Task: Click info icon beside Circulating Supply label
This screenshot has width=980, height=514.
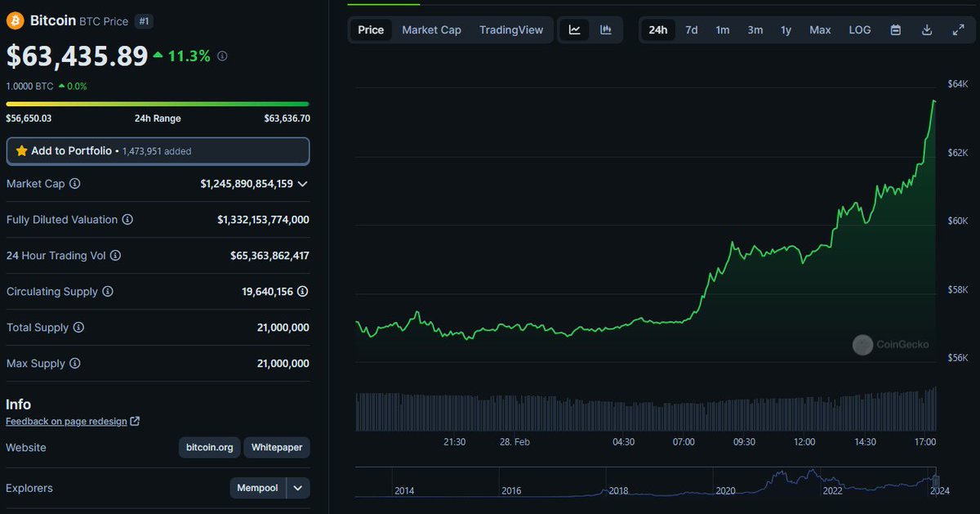Action: click(108, 292)
